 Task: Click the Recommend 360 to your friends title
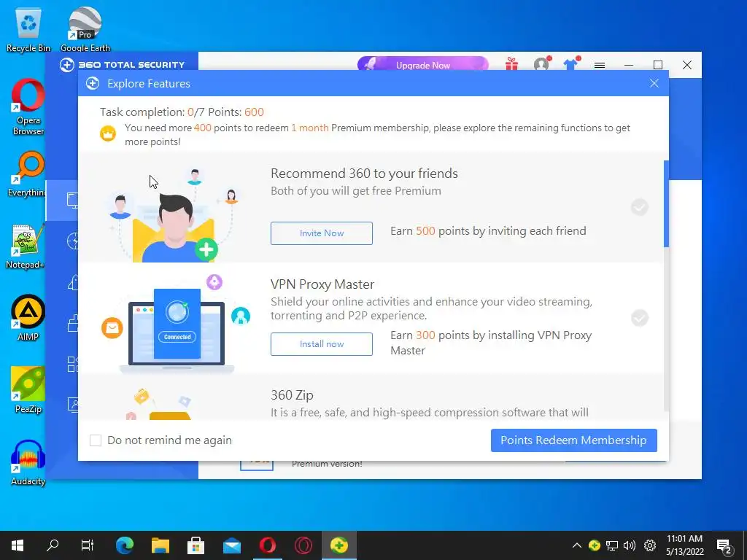tap(364, 174)
